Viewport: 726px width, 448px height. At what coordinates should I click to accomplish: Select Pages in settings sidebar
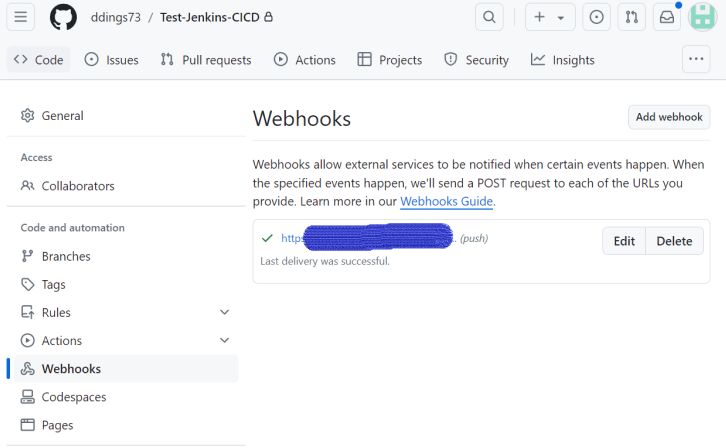[x=126, y=425]
